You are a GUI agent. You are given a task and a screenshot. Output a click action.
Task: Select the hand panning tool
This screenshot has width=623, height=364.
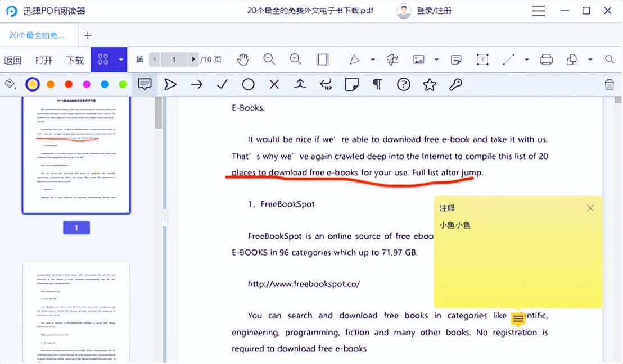click(243, 59)
